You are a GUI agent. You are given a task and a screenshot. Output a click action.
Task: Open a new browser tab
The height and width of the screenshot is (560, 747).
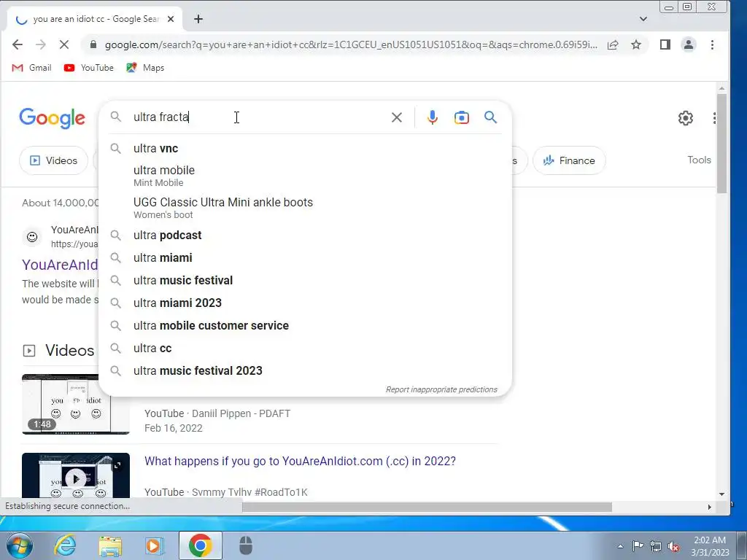198,19
